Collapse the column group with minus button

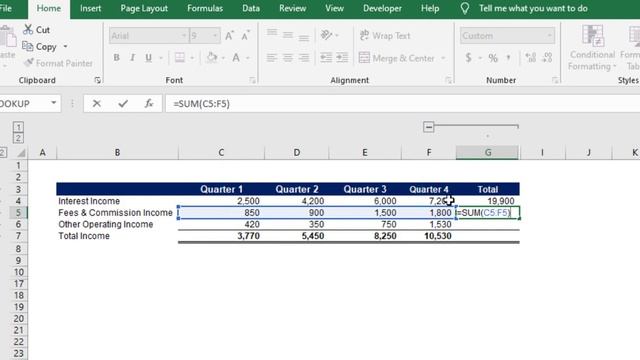pyautogui.click(x=429, y=127)
